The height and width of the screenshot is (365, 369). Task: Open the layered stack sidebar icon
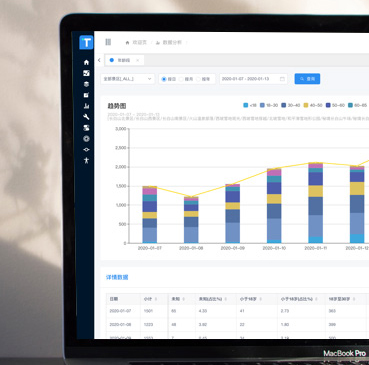(86, 84)
